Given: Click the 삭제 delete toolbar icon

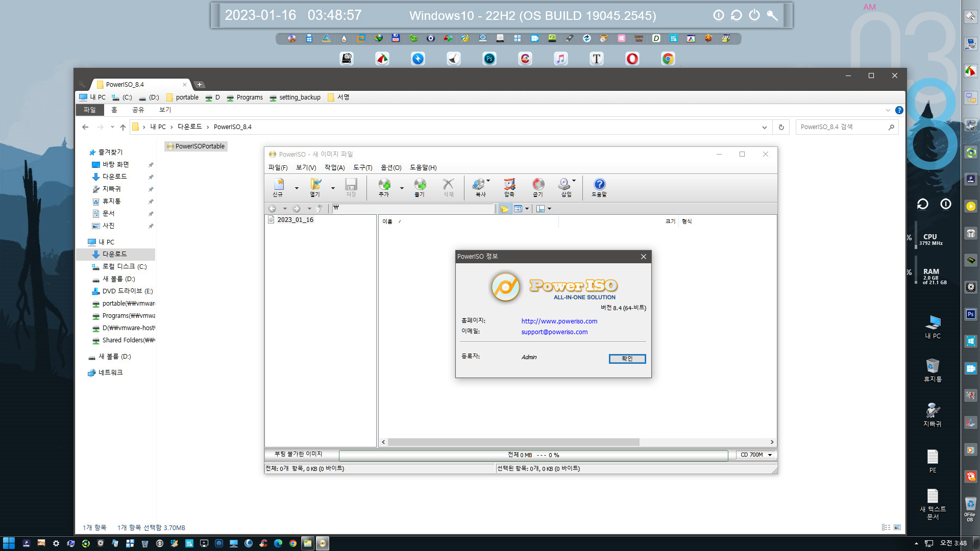Looking at the screenshot, I should pyautogui.click(x=448, y=187).
